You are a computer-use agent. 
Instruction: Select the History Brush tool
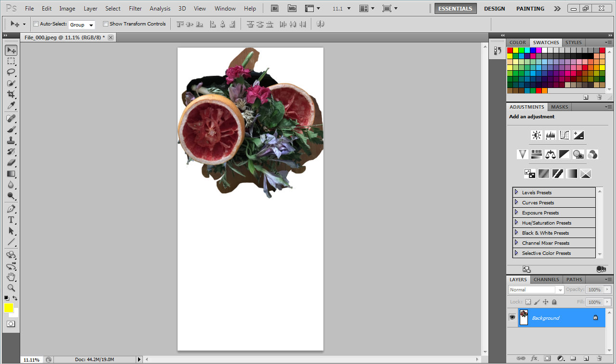11,151
